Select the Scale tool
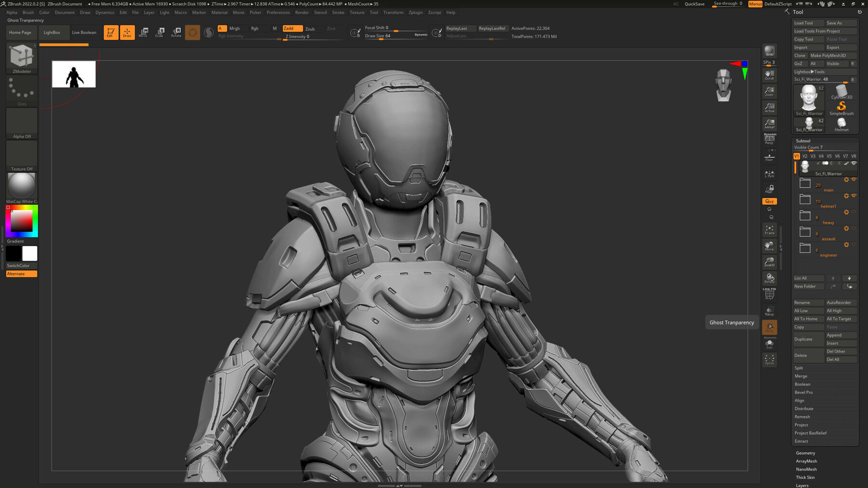 pos(160,32)
